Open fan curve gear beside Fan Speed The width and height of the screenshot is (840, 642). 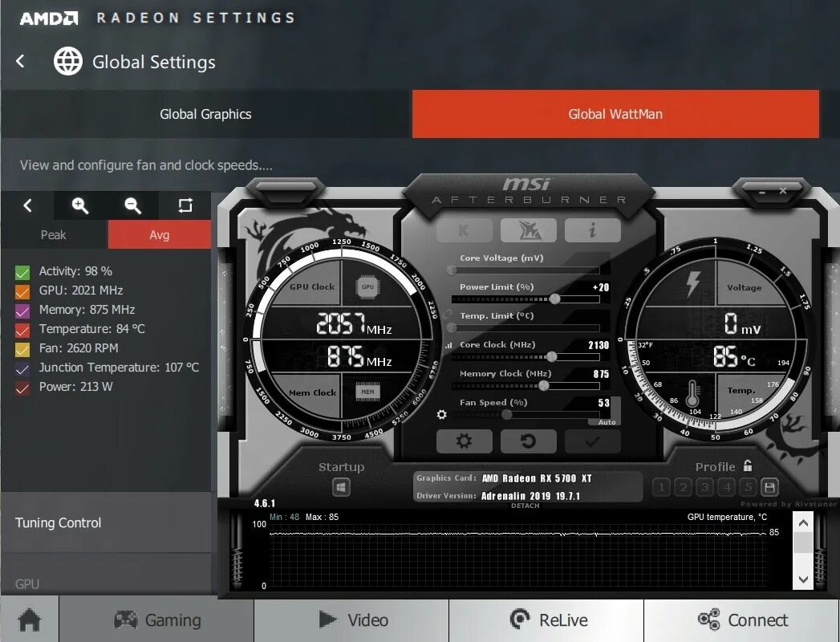(441, 414)
